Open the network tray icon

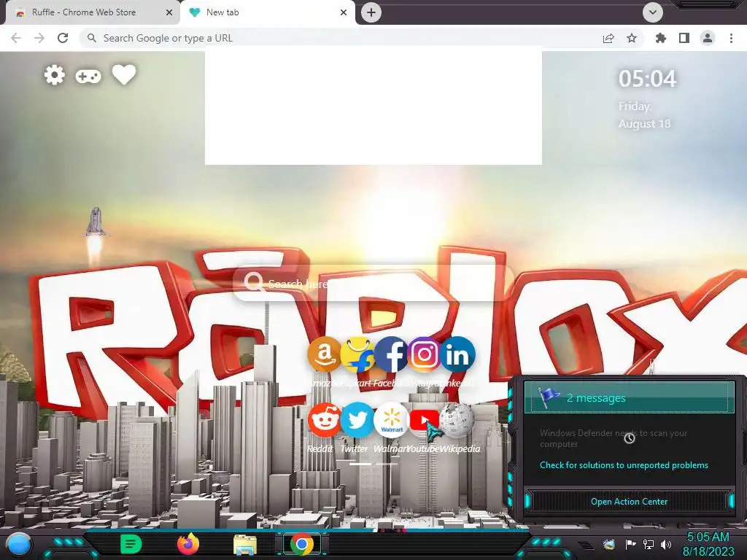pos(649,544)
